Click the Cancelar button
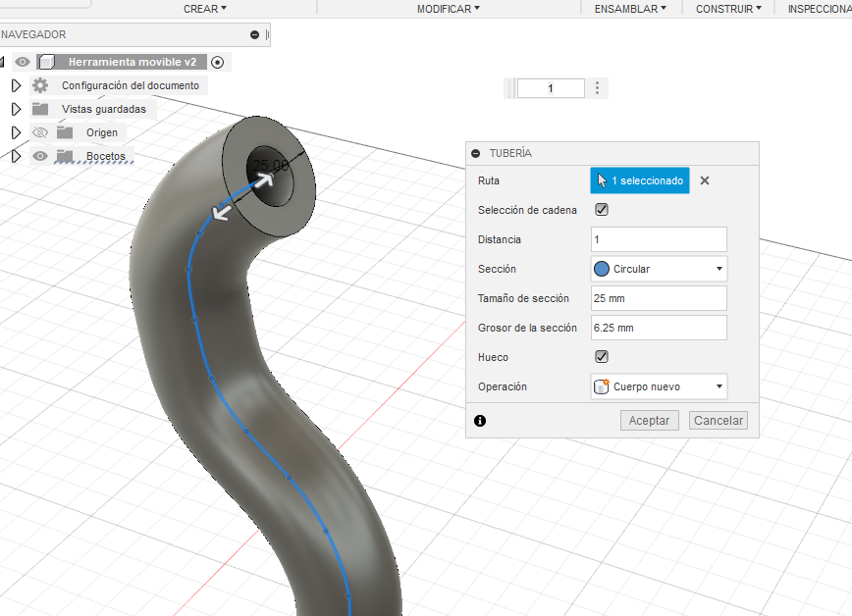 (x=719, y=421)
